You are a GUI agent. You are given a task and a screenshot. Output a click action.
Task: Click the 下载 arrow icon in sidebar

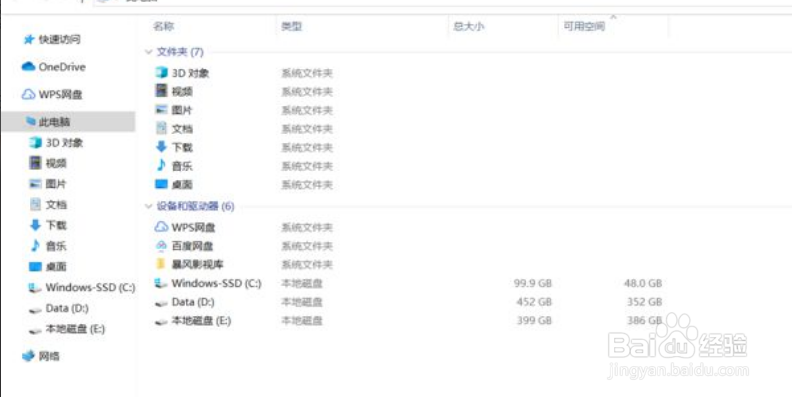click(x=35, y=225)
